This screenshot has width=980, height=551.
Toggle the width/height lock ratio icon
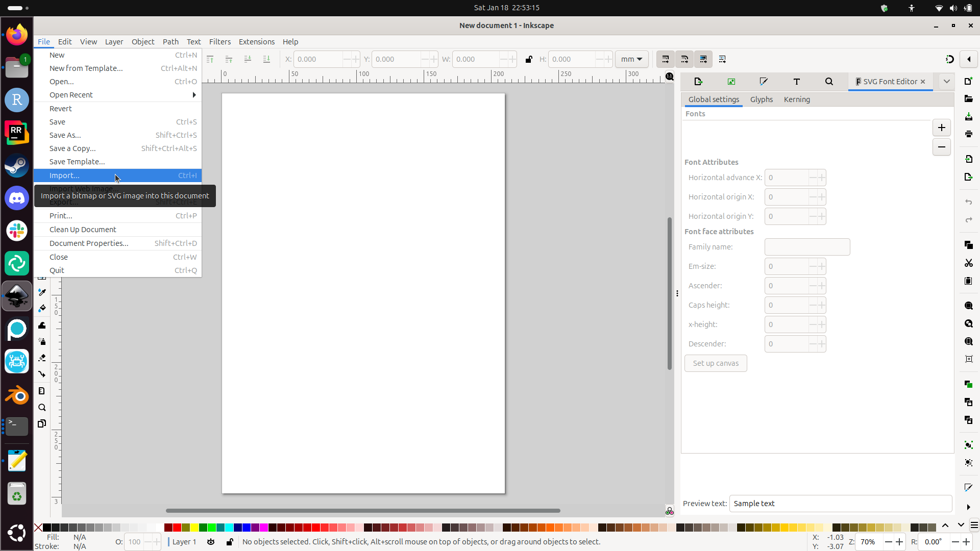(529, 59)
